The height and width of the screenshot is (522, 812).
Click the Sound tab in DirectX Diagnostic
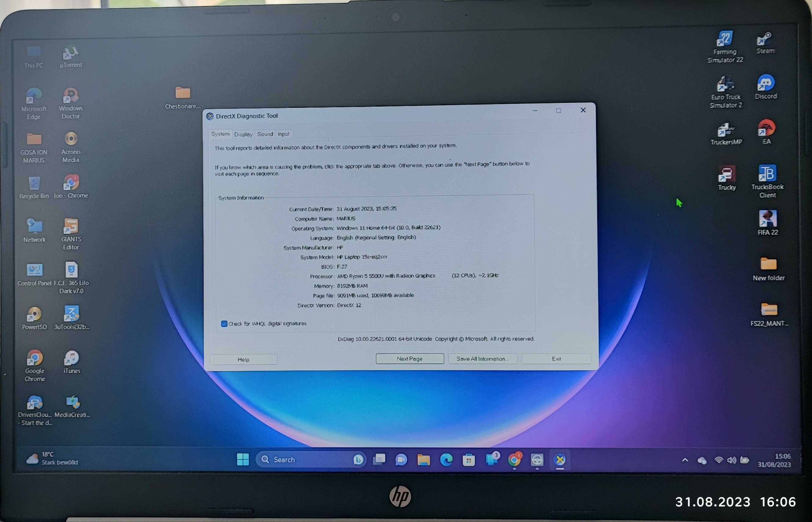click(265, 134)
